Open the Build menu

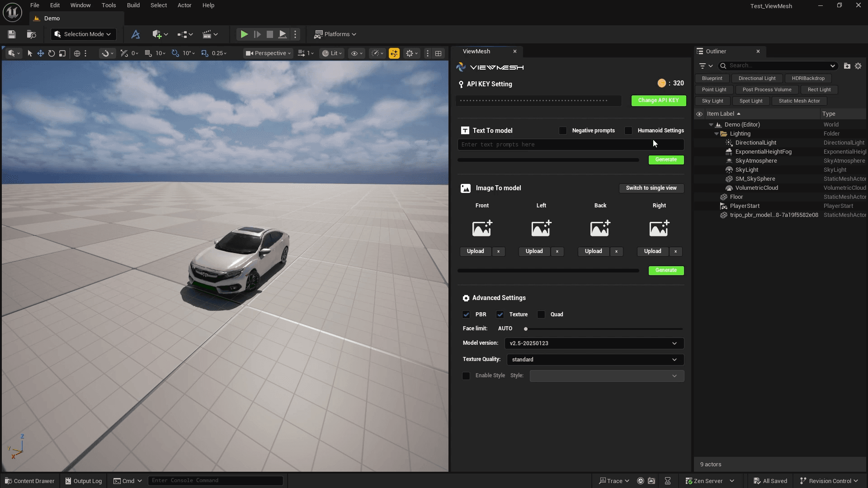click(x=133, y=5)
